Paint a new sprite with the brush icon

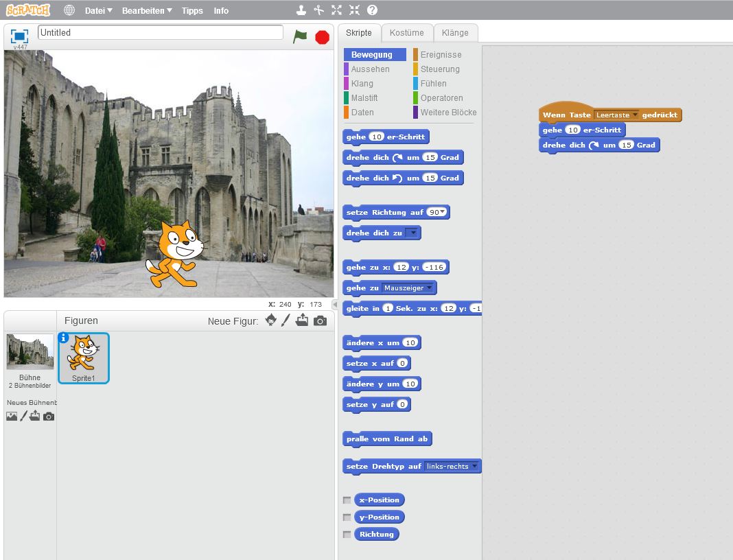[x=286, y=320]
